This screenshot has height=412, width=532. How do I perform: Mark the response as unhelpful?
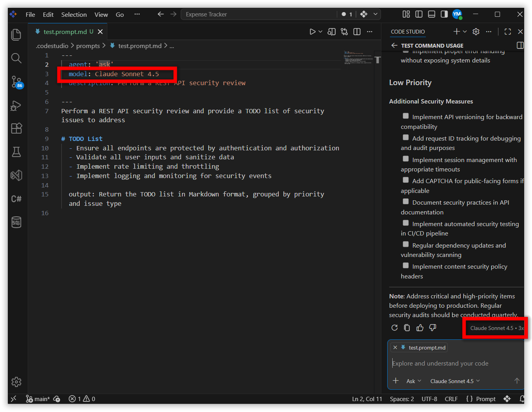click(432, 328)
